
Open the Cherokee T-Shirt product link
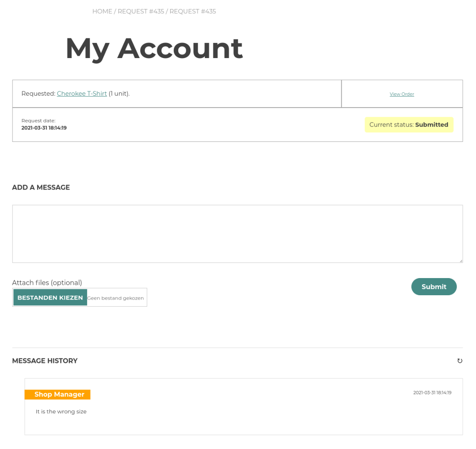tap(82, 94)
